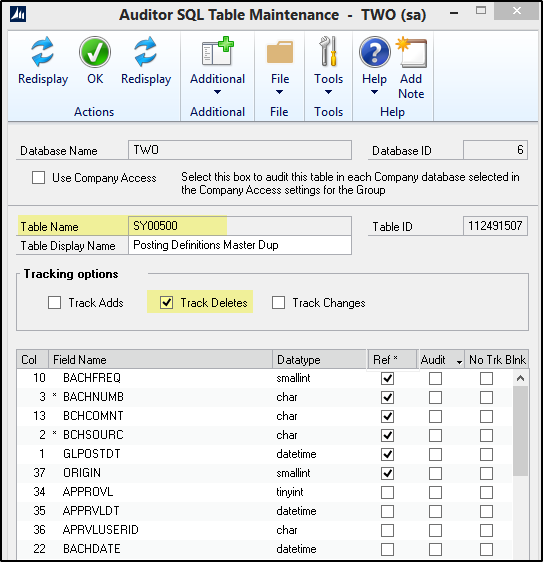Click the smallint datatype of BACHFREQ
The image size is (543, 562).
click(x=293, y=378)
